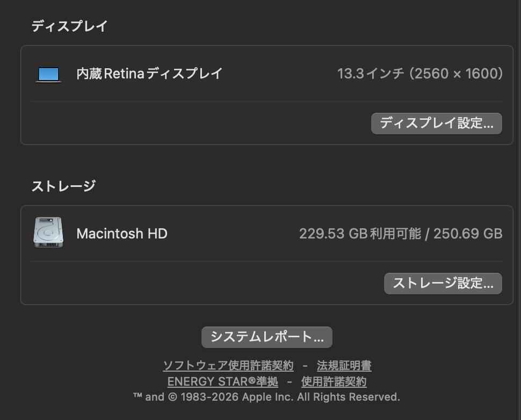Open the システムレポート... button
Image resolution: width=521 pixels, height=420 pixels.
(x=266, y=337)
